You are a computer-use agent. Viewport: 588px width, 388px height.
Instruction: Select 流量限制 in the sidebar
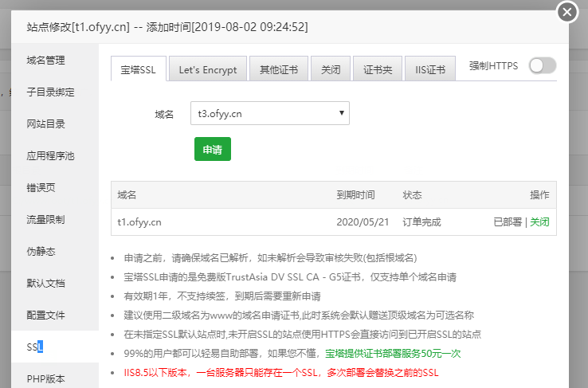point(45,219)
